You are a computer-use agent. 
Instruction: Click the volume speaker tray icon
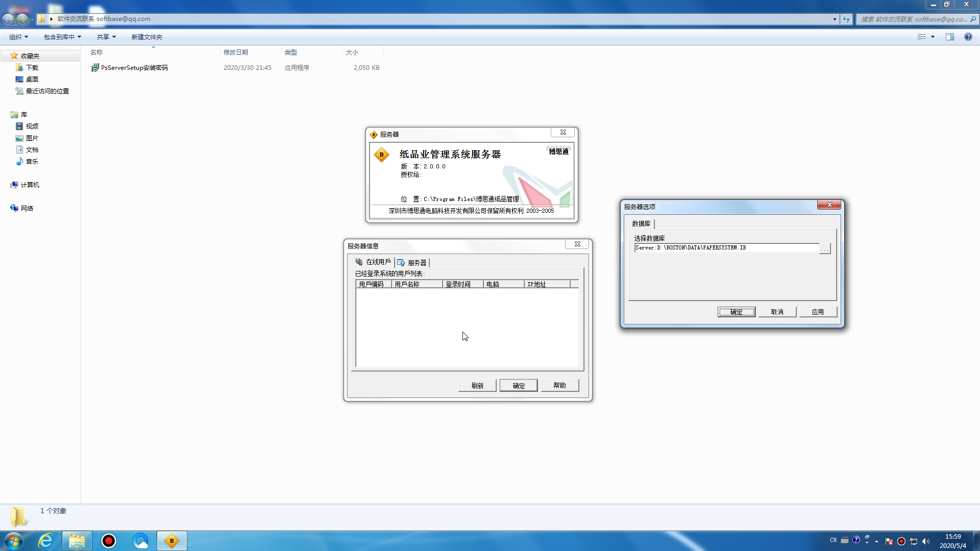click(926, 541)
